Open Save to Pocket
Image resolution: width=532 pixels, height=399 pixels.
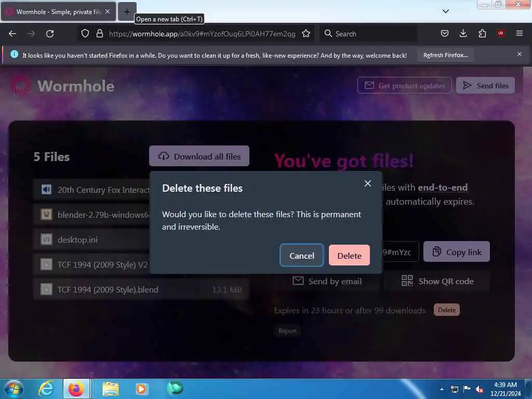pyautogui.click(x=445, y=33)
